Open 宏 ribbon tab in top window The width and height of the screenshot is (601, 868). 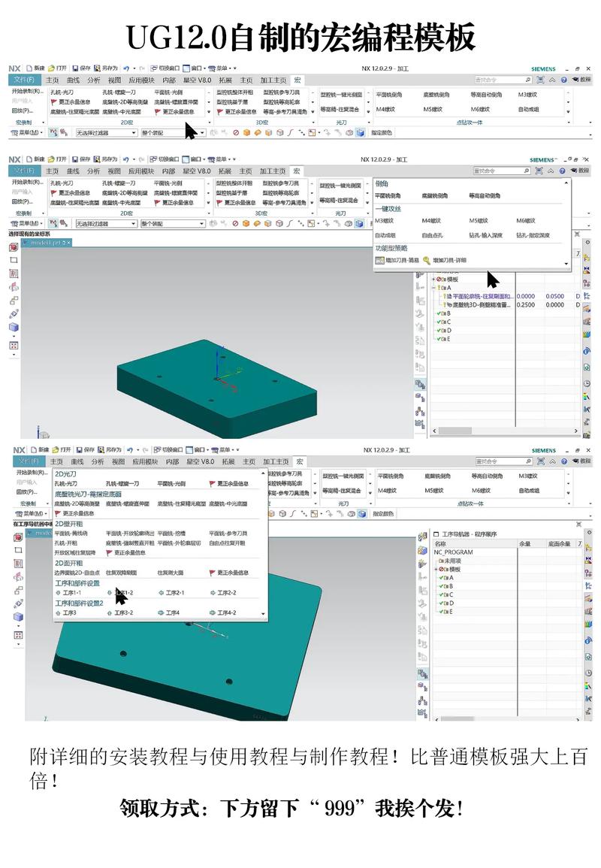(x=297, y=80)
